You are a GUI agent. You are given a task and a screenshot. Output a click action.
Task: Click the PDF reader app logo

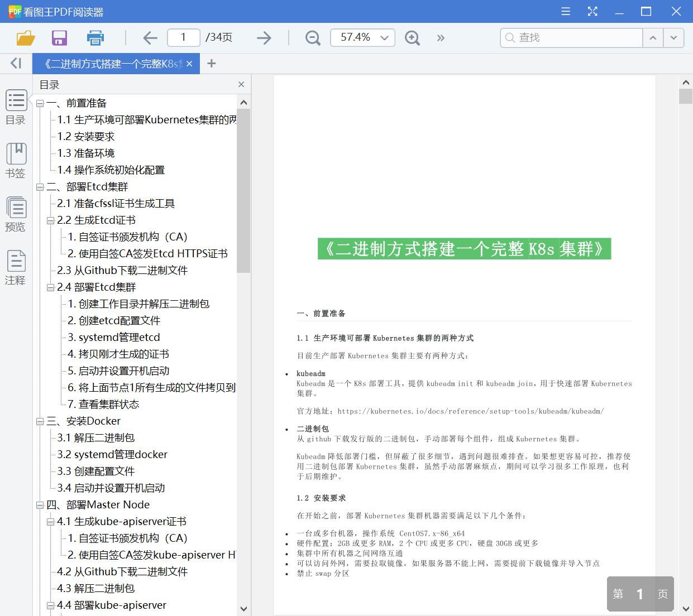pyautogui.click(x=14, y=12)
